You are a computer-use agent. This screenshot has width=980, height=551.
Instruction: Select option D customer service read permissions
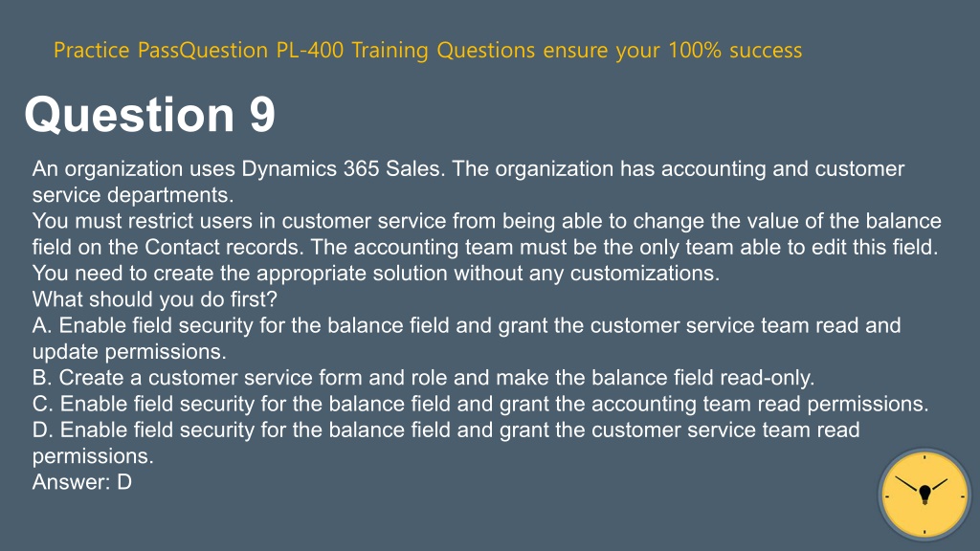click(x=446, y=442)
